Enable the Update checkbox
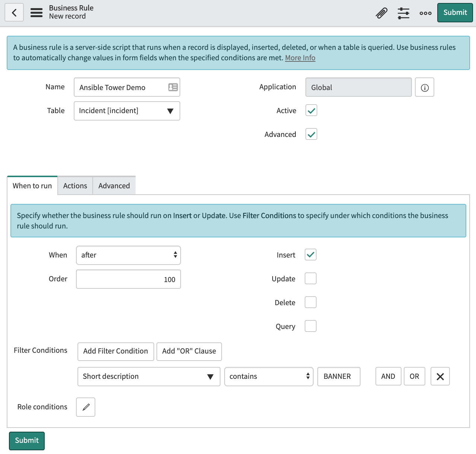 pos(311,279)
